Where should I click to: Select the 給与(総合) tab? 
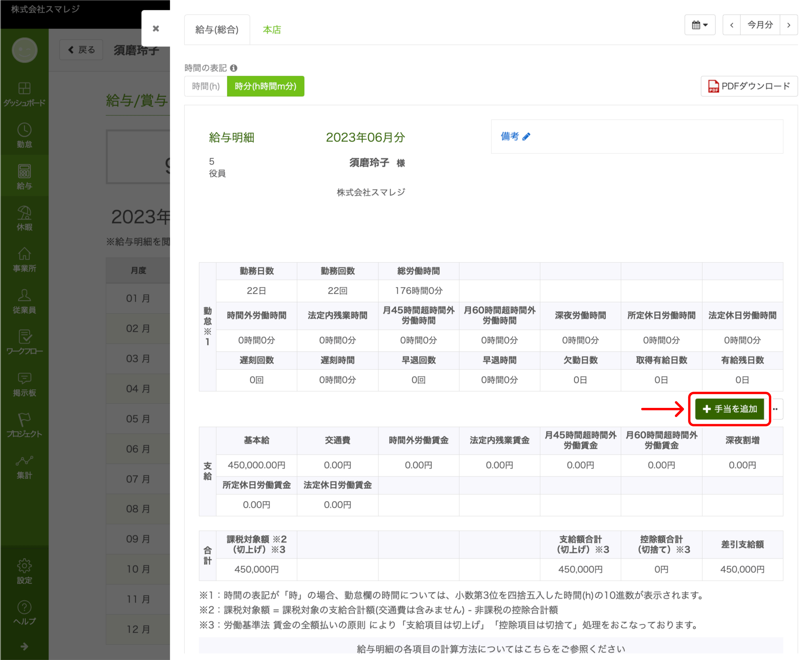217,30
